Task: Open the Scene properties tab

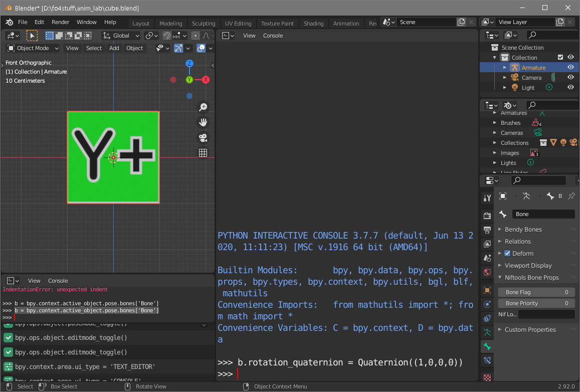Action: pyautogui.click(x=487, y=258)
